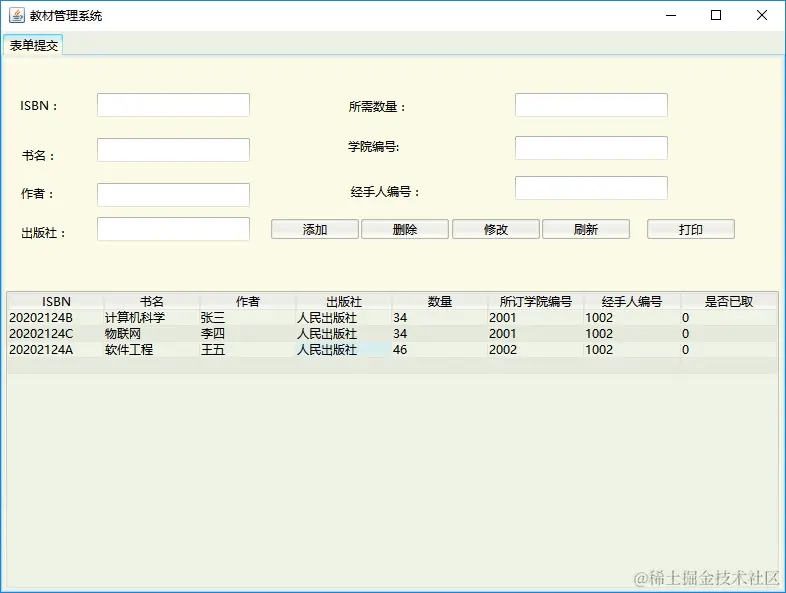Image resolution: width=786 pixels, height=593 pixels.
Task: Click handler number 1002 in 软件工程 row
Action: pos(632,350)
